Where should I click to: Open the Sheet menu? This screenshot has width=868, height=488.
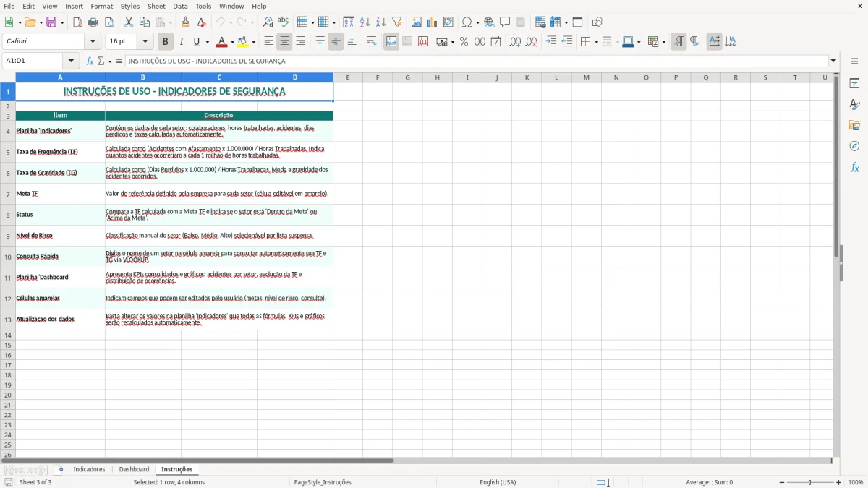(157, 6)
